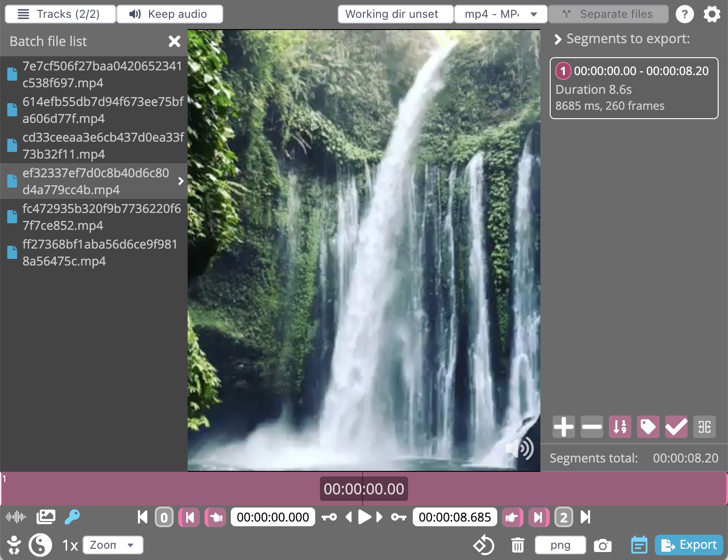Close the Batch file list panel
The width and height of the screenshot is (728, 560).
click(x=174, y=41)
